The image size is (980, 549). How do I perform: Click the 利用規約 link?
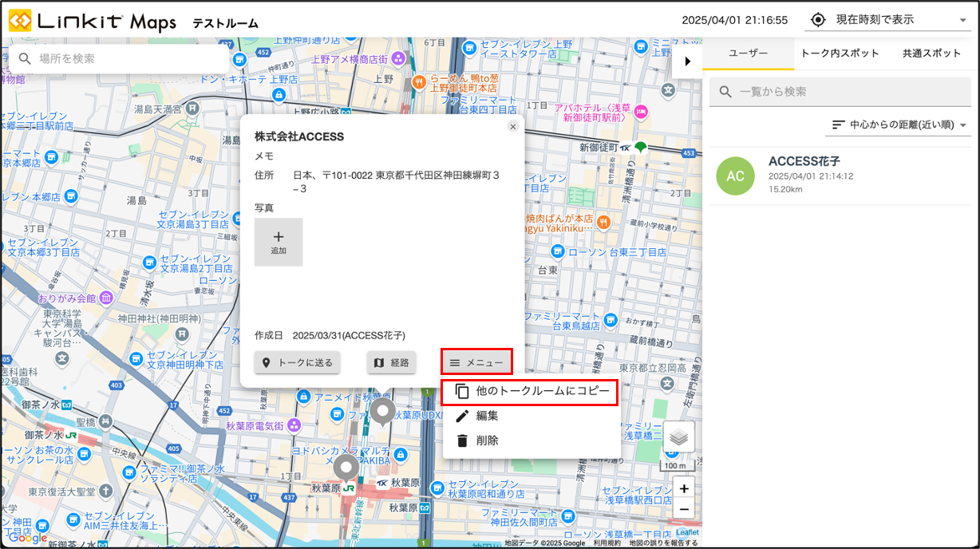coord(607,543)
